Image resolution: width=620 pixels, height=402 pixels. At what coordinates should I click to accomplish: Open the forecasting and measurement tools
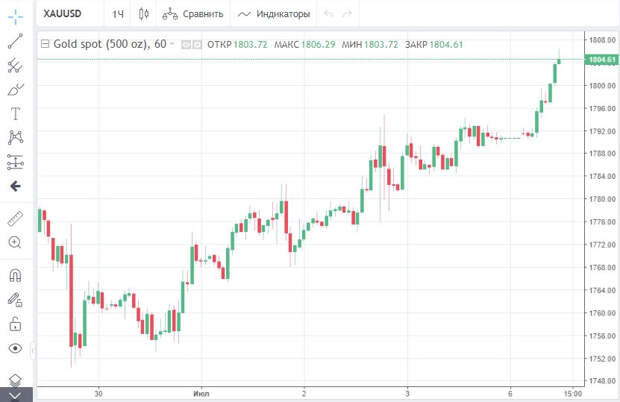click(15, 162)
